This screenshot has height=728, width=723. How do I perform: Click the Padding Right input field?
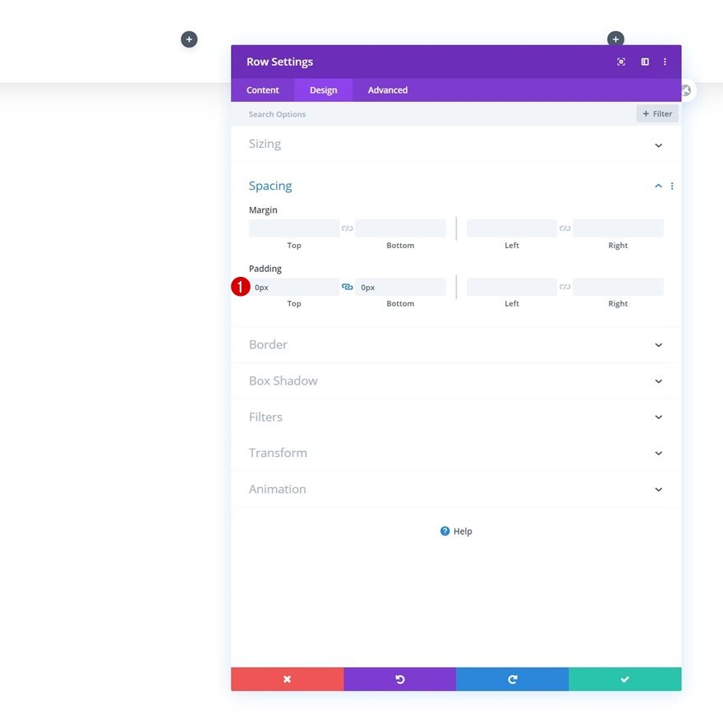[618, 287]
